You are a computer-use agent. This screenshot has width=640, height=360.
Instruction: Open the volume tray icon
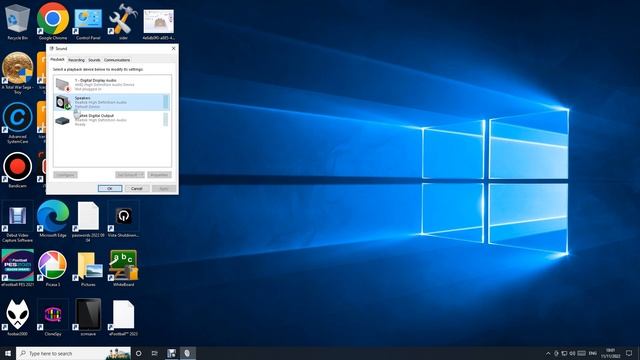click(573, 353)
